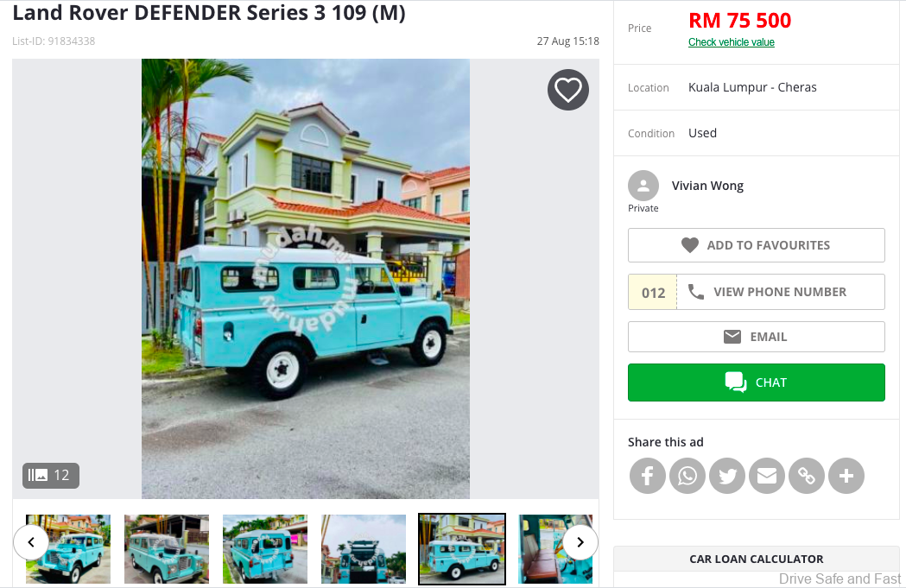This screenshot has width=906, height=588.
Task: Expand the Car Loan Calculator section
Action: (757, 560)
